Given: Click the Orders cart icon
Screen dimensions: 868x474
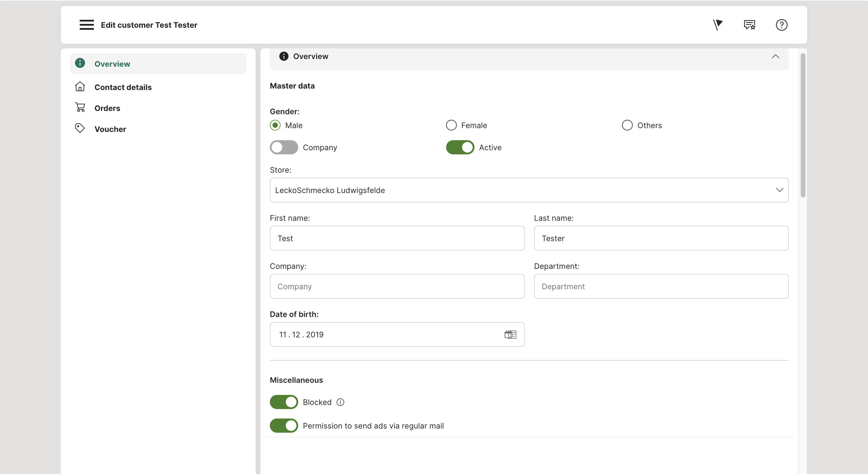Looking at the screenshot, I should pos(80,108).
